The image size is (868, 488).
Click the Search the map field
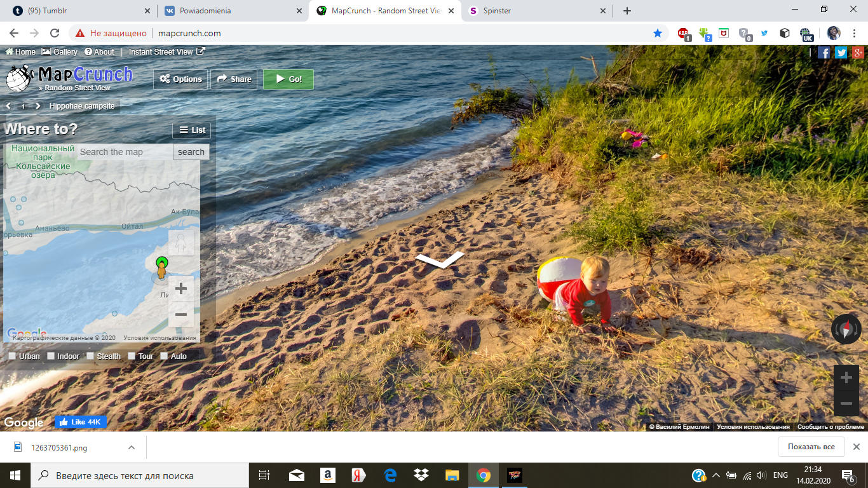pyautogui.click(x=125, y=152)
